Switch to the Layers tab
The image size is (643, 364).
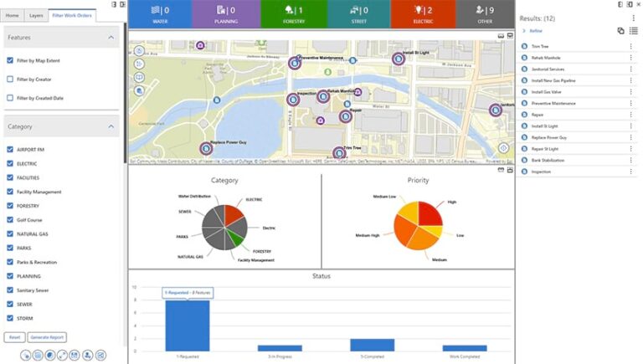[36, 16]
